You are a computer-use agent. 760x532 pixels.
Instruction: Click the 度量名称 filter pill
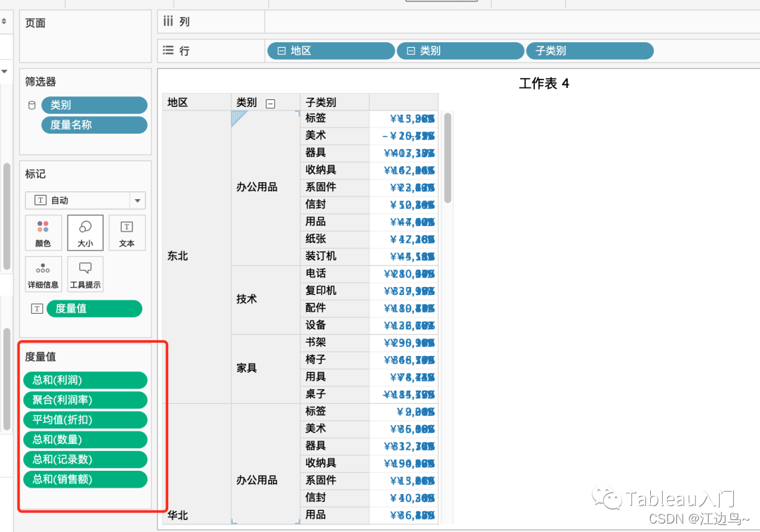click(94, 125)
